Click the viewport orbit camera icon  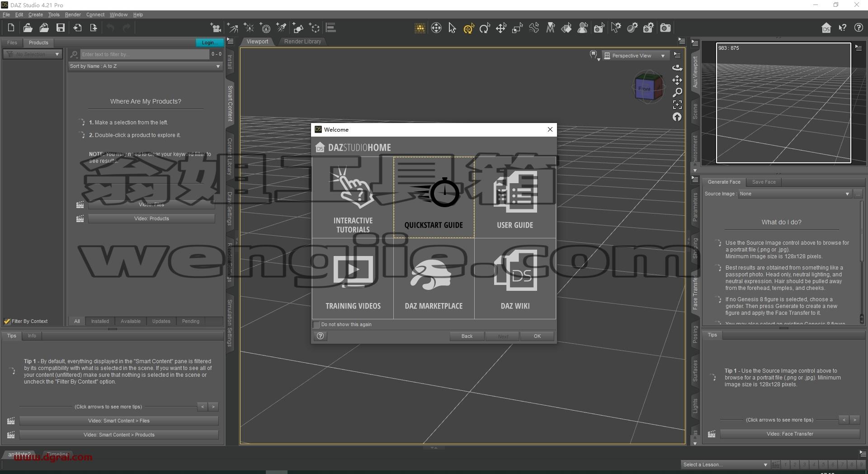tap(677, 68)
